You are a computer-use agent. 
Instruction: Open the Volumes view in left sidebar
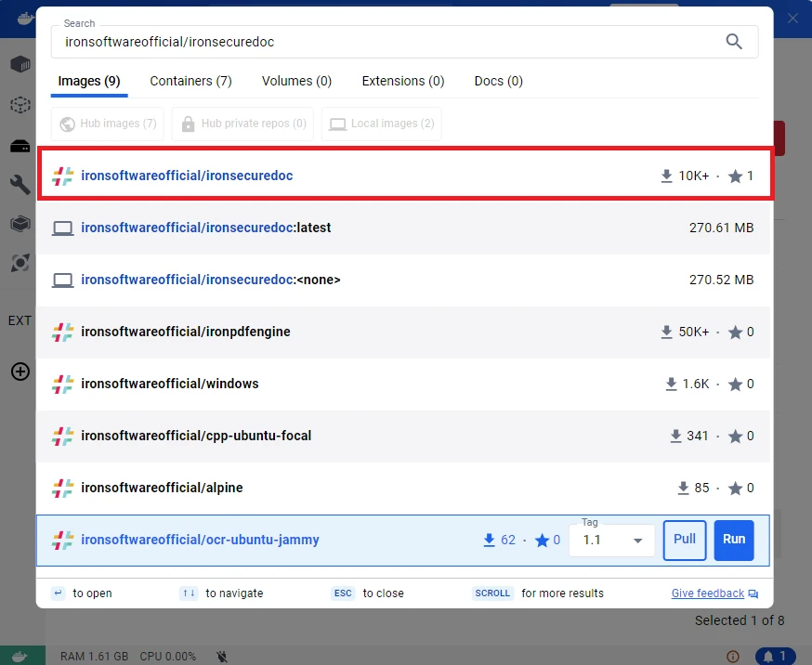(20, 146)
